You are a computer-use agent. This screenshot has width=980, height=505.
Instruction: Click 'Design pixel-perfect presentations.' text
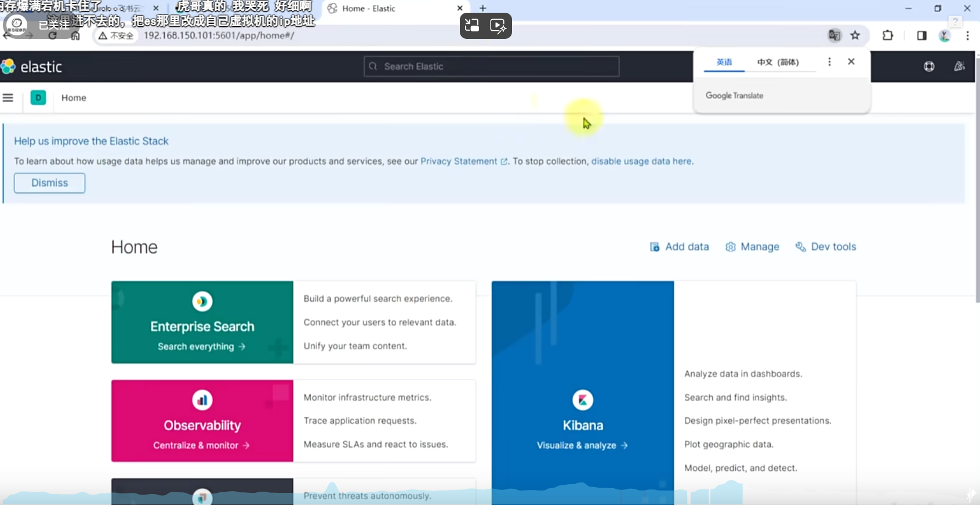coord(758,420)
